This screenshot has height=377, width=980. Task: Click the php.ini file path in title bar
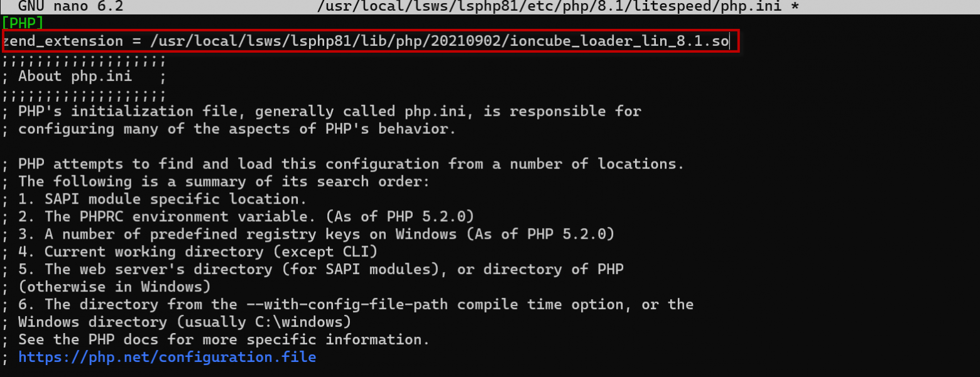(x=552, y=7)
